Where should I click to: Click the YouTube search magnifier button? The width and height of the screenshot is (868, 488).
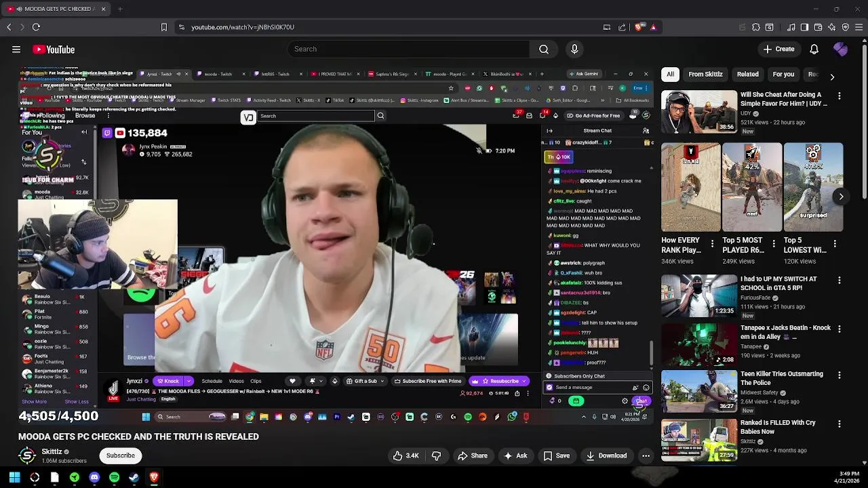coord(544,49)
